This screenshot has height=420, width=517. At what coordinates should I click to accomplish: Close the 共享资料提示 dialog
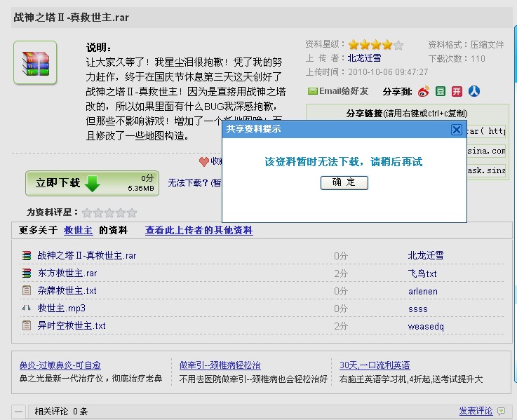pos(457,130)
